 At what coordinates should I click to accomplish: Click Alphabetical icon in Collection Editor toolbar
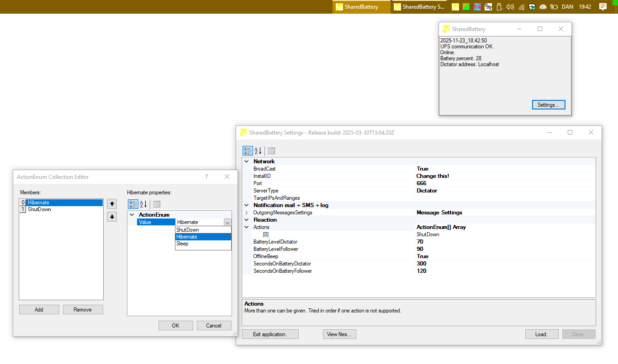click(143, 204)
